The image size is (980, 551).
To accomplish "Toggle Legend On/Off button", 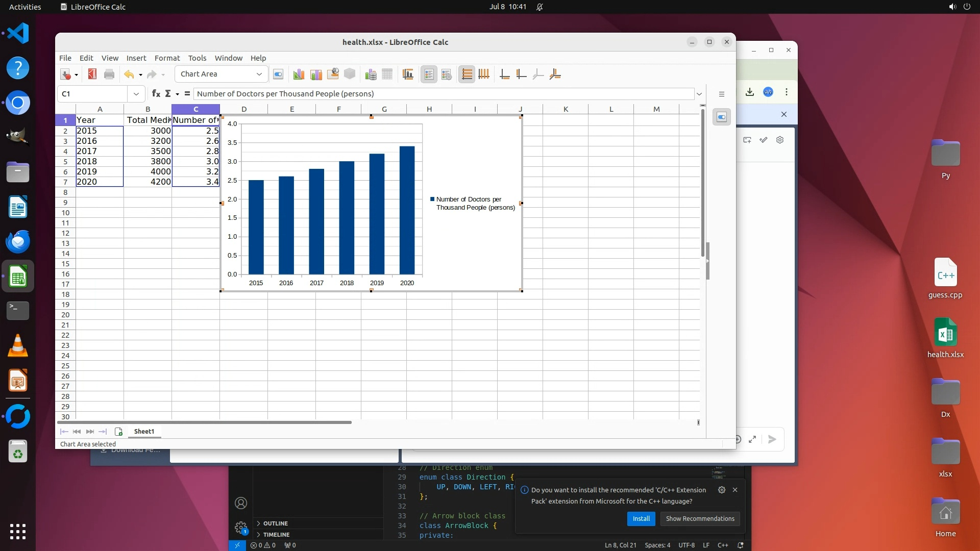I will coord(429,74).
